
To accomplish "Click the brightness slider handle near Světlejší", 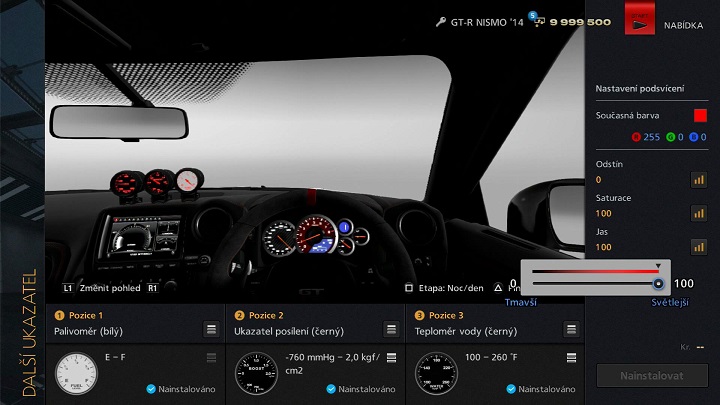I will 658,284.
